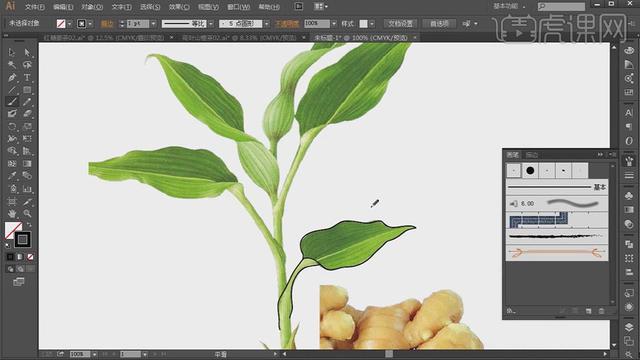Select the Type tool

pyautogui.click(x=27, y=77)
